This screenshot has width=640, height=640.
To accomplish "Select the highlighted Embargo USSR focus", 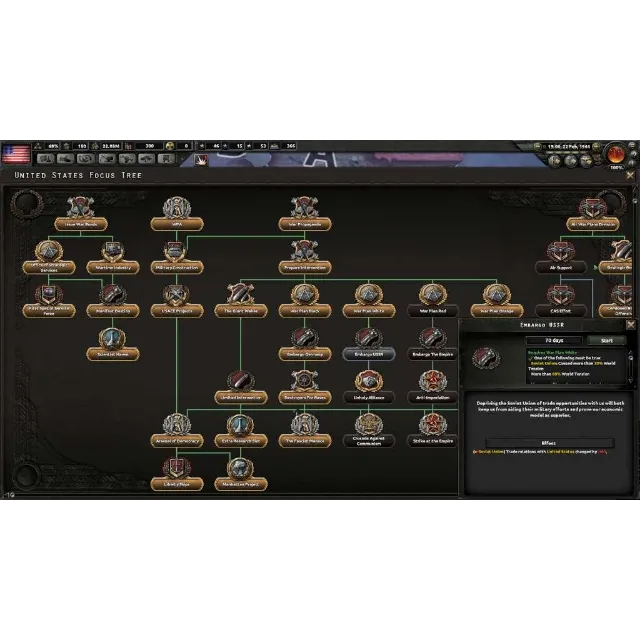I will (369, 346).
